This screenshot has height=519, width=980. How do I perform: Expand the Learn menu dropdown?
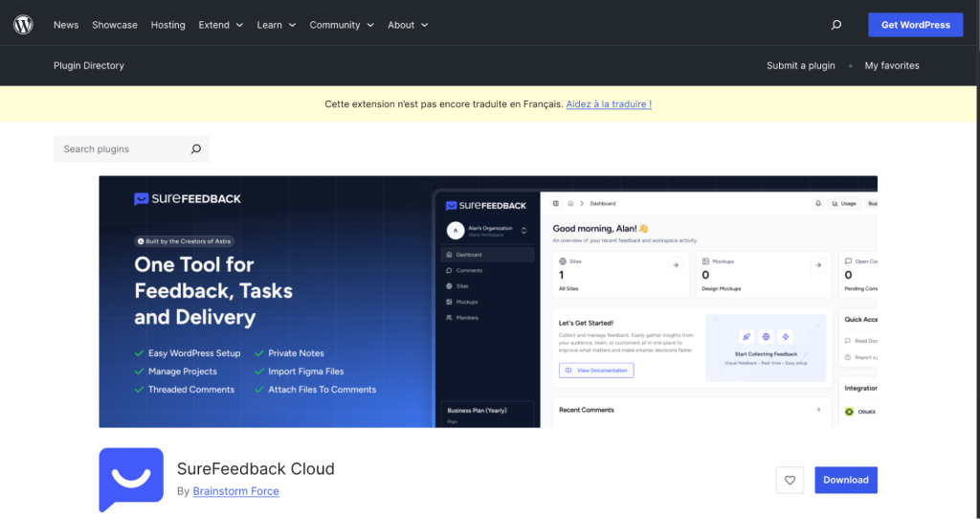[x=277, y=25]
